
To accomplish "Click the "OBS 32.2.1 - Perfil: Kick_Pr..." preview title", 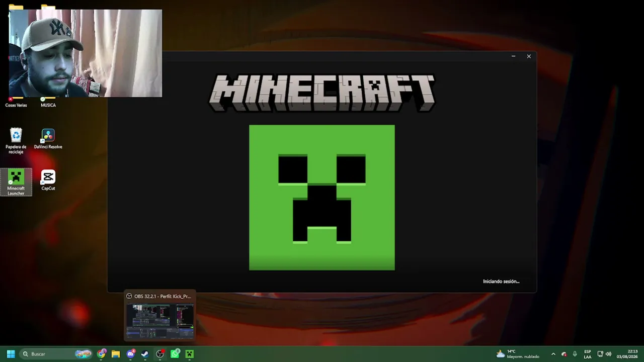I will tap(163, 297).
